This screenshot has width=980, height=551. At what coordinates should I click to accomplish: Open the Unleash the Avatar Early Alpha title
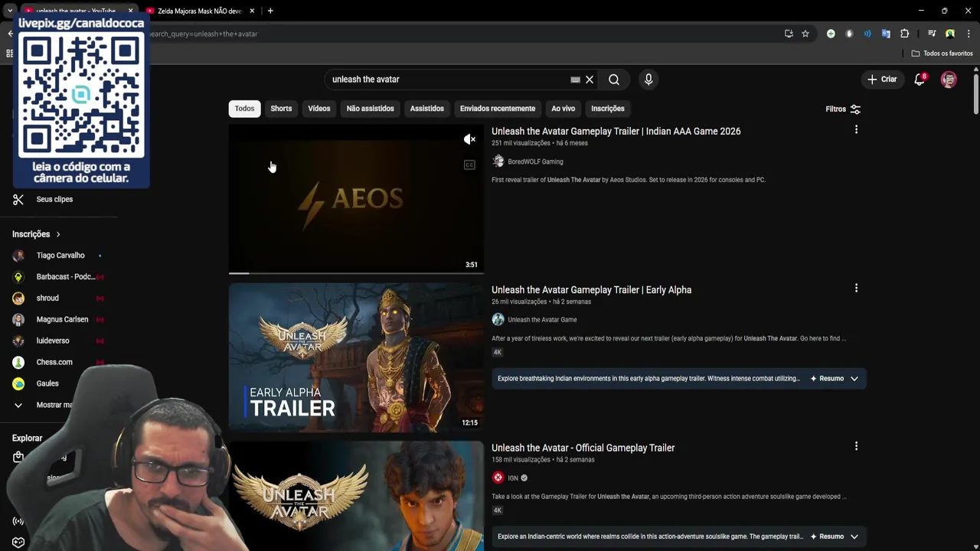click(x=591, y=290)
